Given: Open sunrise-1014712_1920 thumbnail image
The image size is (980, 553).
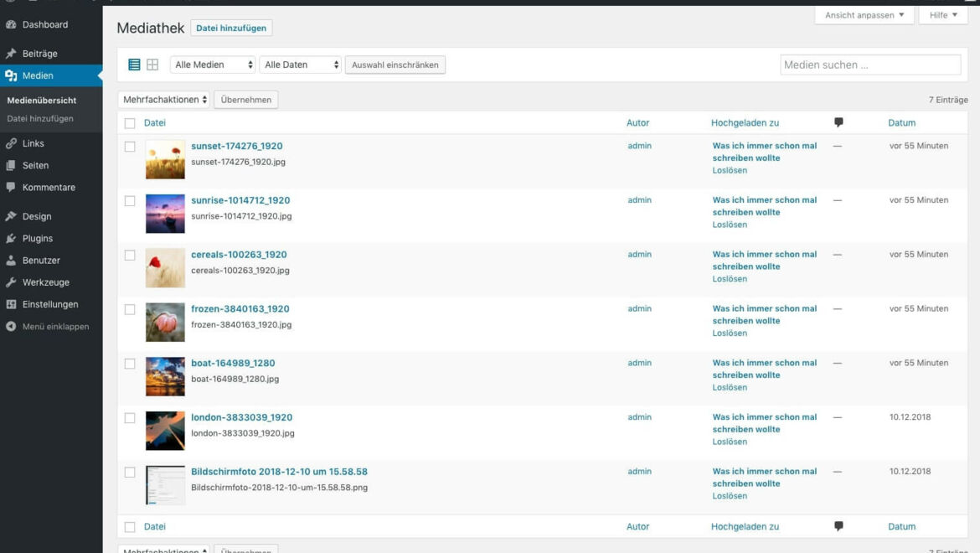Looking at the screenshot, I should point(165,214).
